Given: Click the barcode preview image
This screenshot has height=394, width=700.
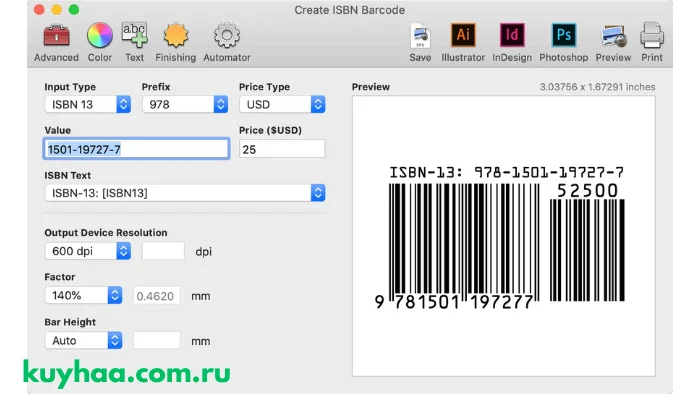Looking at the screenshot, I should (x=504, y=236).
